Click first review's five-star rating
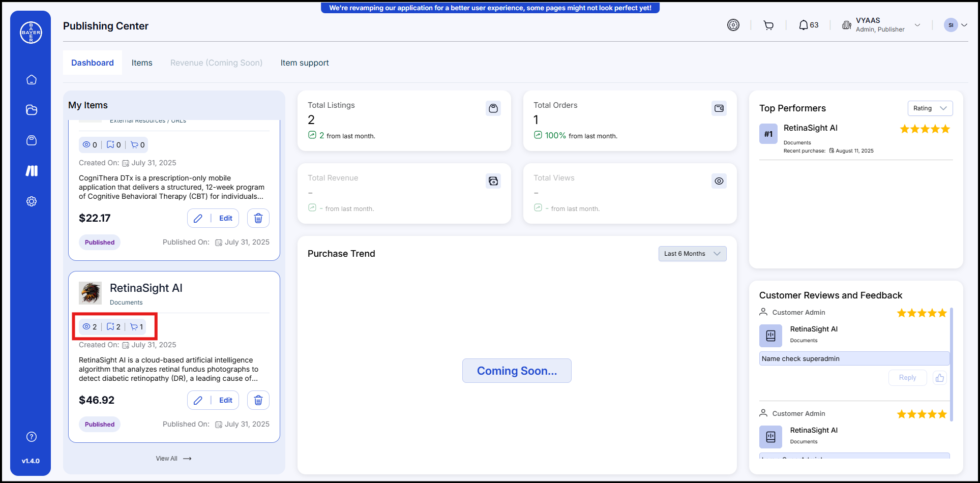980x483 pixels. point(922,313)
